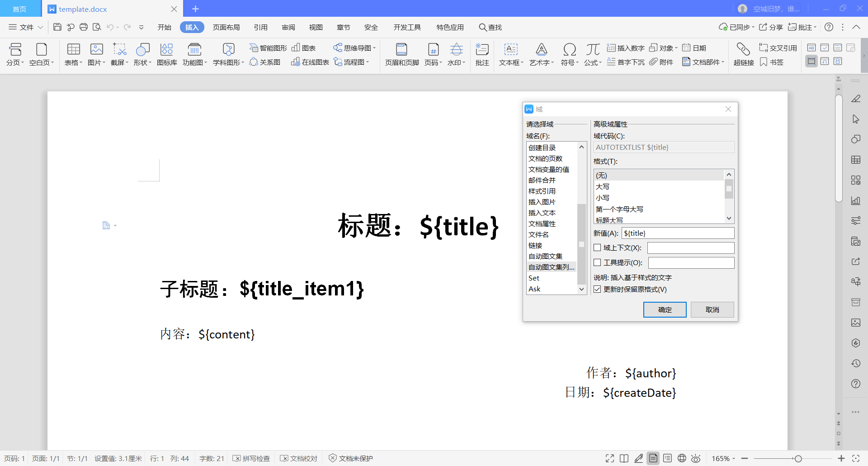Insert WordArt (艺术字)
Screen dimensions: 868x466
point(542,54)
